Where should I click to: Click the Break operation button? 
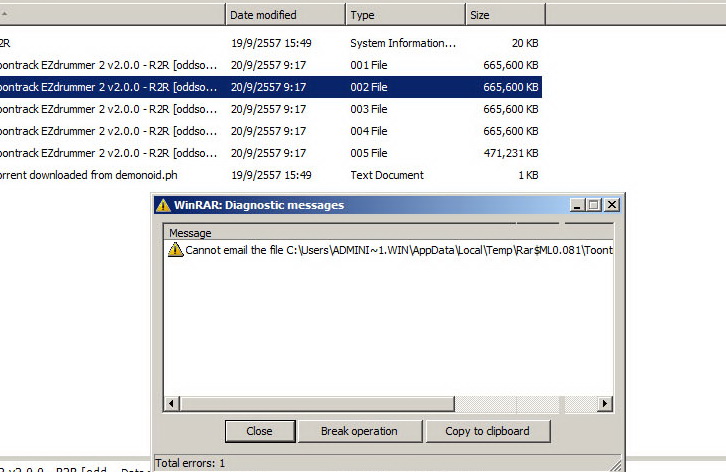(359, 431)
